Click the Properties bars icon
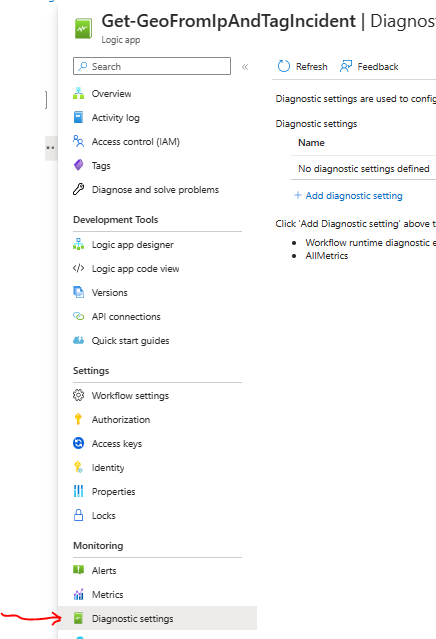 click(78, 491)
